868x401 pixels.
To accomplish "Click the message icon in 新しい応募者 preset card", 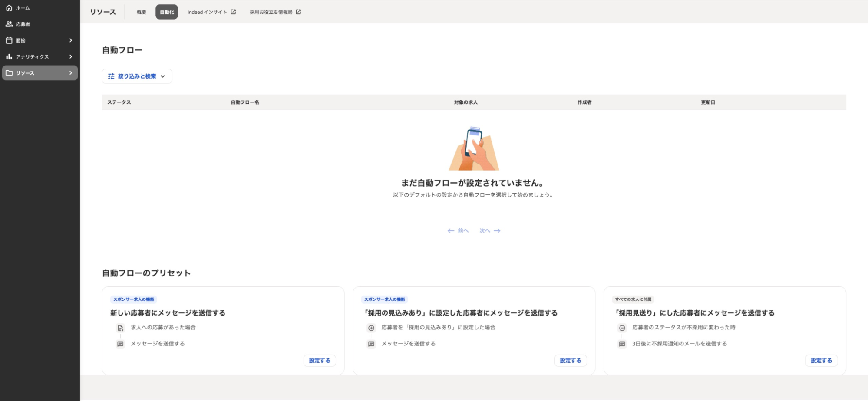I will click(120, 344).
